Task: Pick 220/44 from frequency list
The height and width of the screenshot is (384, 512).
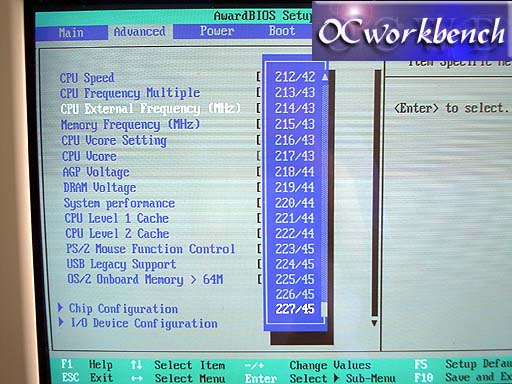Action: pos(295,203)
